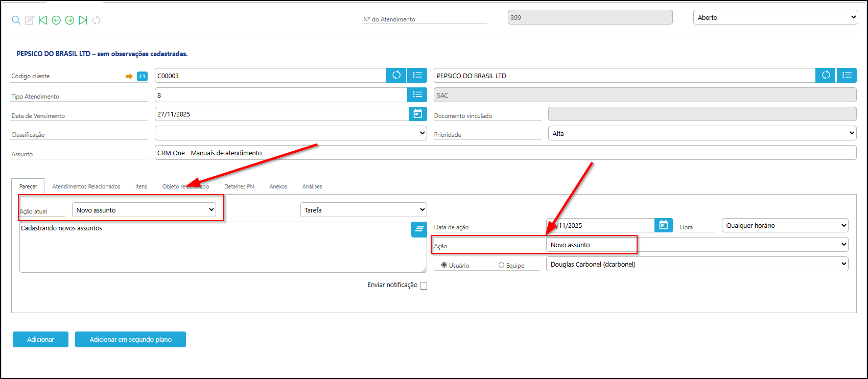Image resolution: width=868 pixels, height=379 pixels.
Task: Go to first record using toolbar icon
Action: tap(43, 20)
